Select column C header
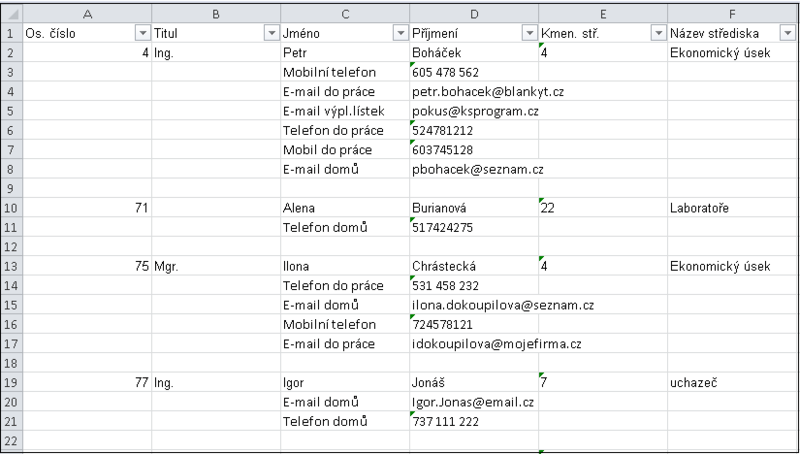This screenshot has height=454, width=800. tap(345, 14)
